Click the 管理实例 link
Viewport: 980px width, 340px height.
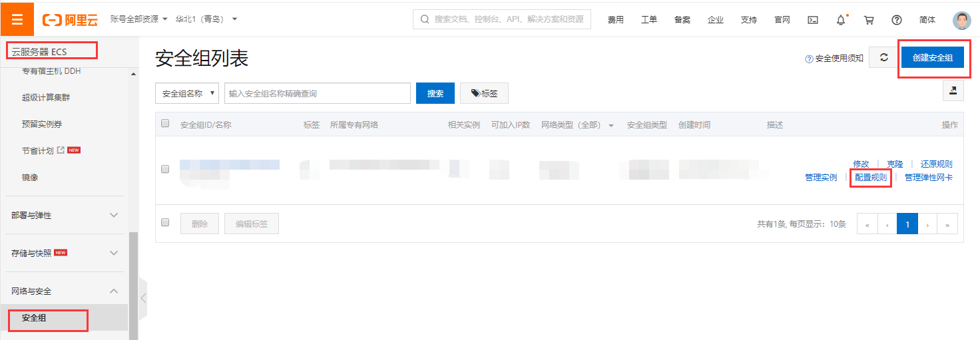(821, 178)
